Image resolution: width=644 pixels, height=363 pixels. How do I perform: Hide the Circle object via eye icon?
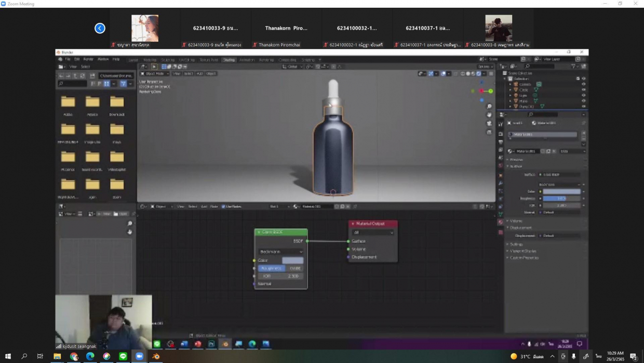point(583,90)
